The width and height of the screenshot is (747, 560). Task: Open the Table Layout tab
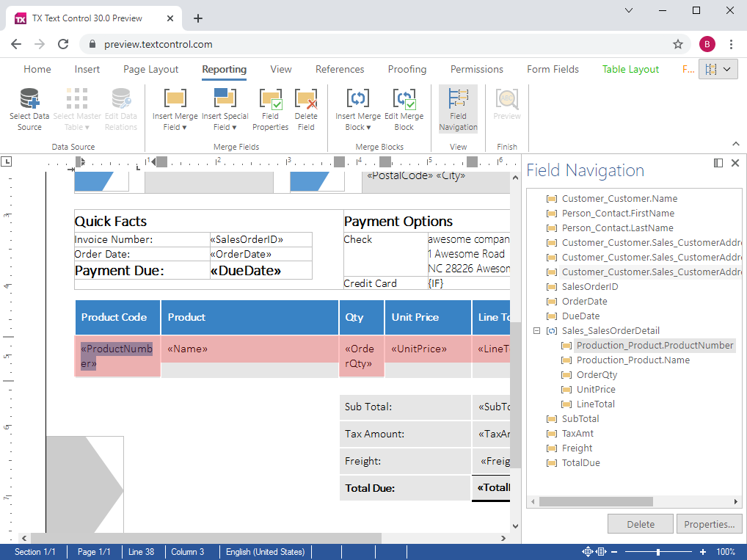pyautogui.click(x=630, y=69)
